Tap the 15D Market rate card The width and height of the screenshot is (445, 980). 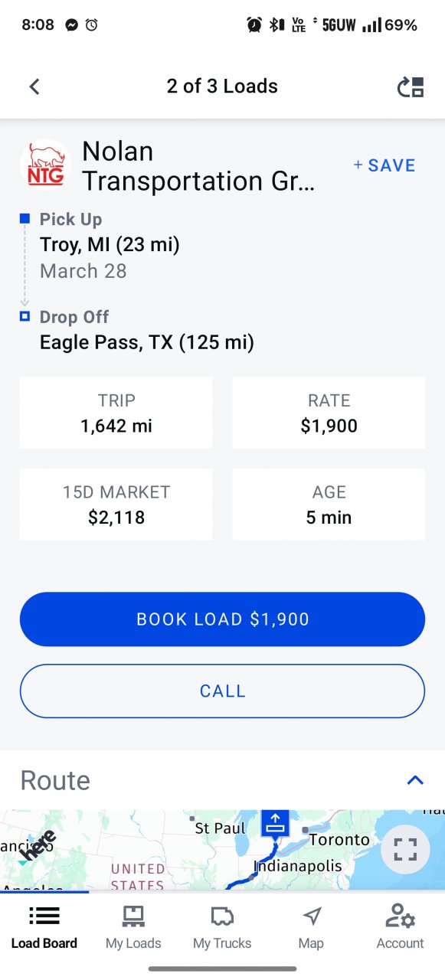click(116, 505)
